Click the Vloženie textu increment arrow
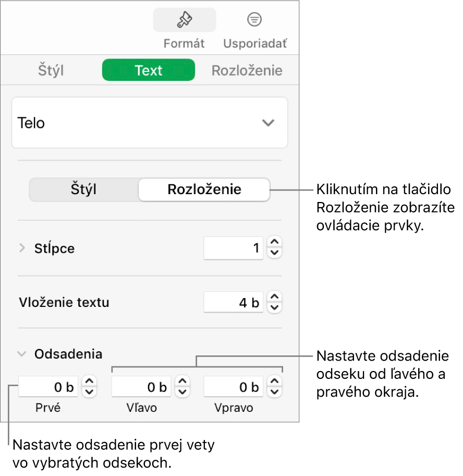 (x=274, y=297)
